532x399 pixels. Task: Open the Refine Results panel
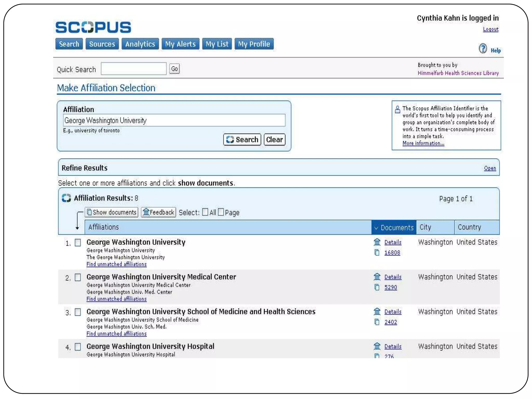pos(490,168)
